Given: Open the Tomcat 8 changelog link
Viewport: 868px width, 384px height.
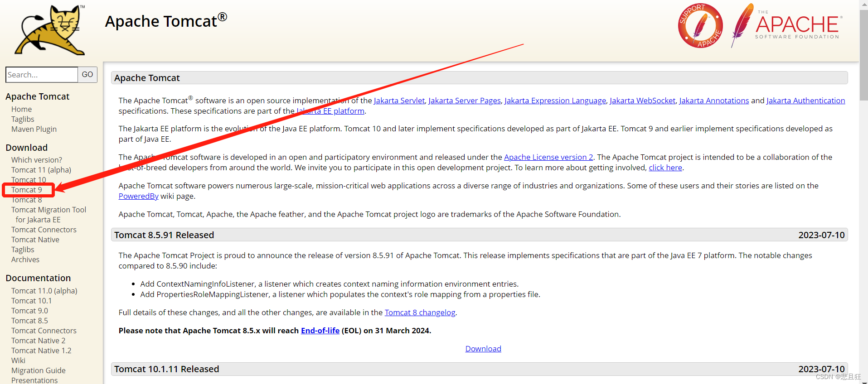Looking at the screenshot, I should [420, 312].
